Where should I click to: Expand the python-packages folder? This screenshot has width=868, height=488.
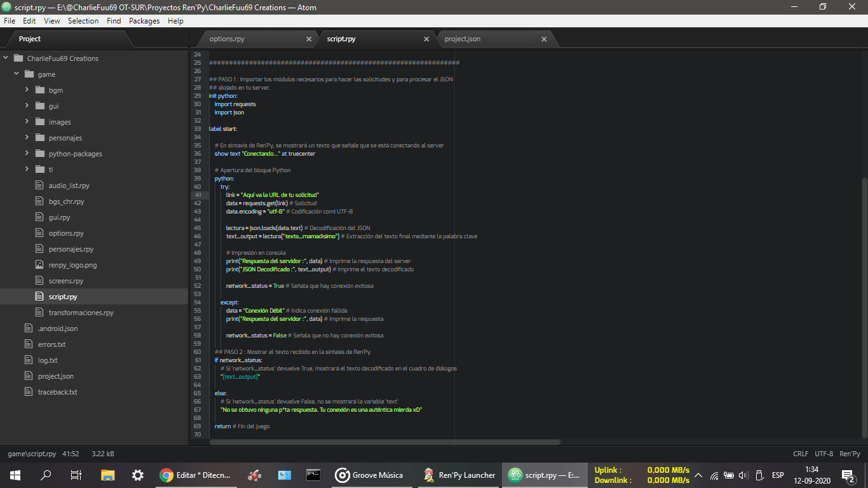click(x=27, y=154)
